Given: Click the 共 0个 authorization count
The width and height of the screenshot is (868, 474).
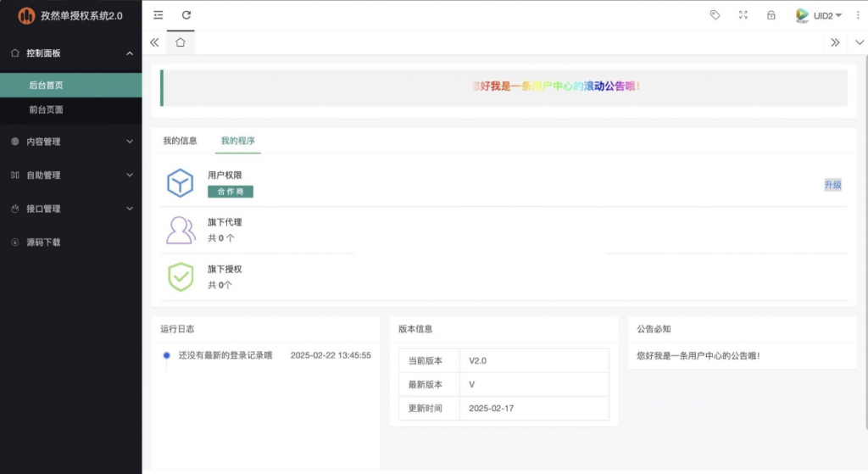Looking at the screenshot, I should coord(220,285).
